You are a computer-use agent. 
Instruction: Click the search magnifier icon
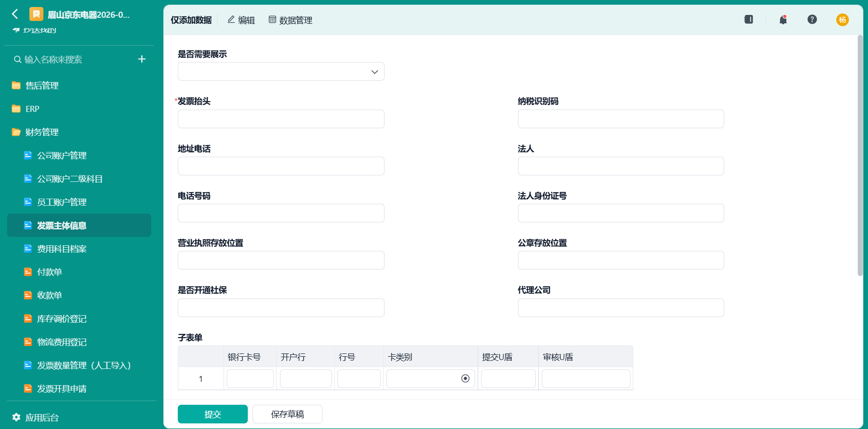click(18, 59)
